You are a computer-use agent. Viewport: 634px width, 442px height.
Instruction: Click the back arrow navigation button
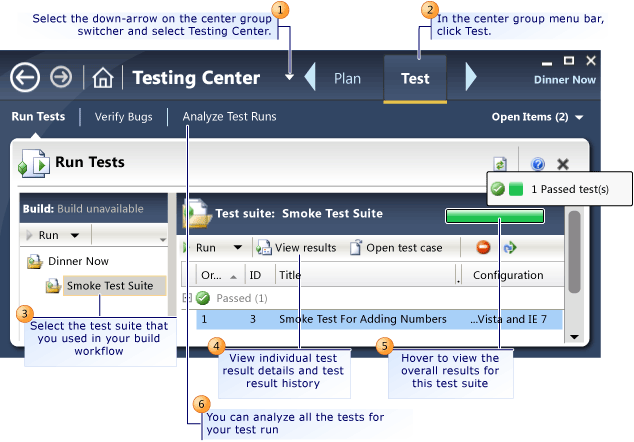coord(25,77)
